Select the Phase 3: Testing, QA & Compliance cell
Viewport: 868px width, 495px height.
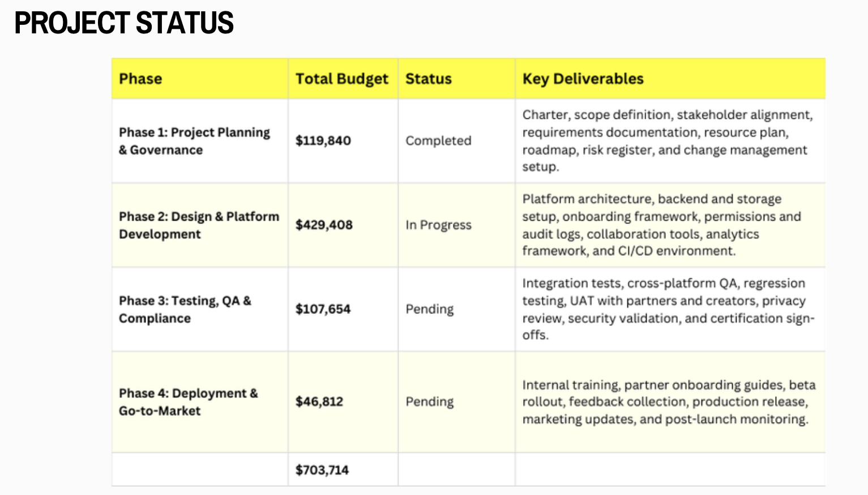(185, 309)
